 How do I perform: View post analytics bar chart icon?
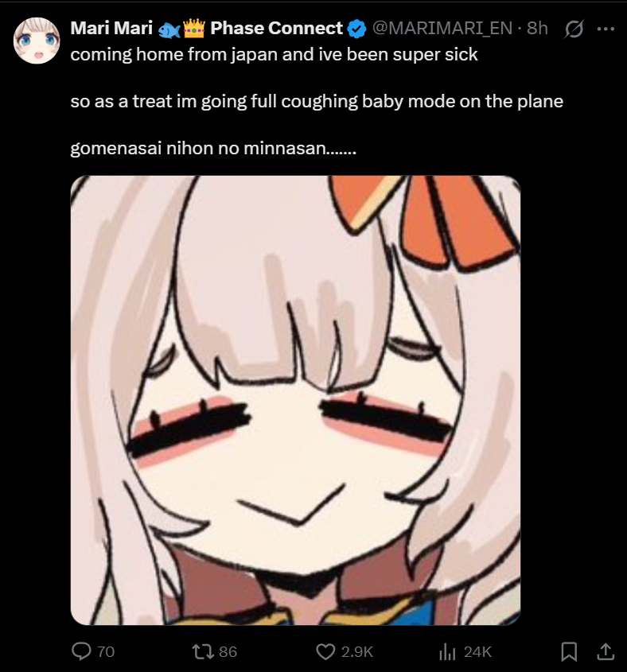pos(447,652)
